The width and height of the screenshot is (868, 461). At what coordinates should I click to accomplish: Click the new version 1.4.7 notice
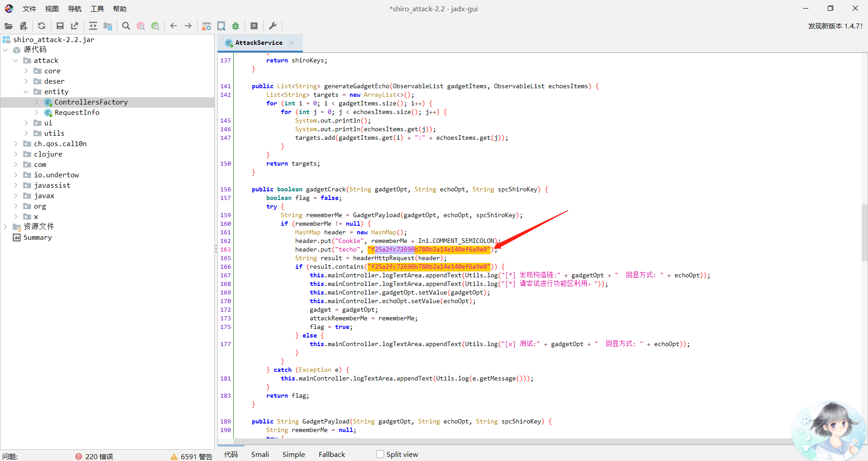(835, 26)
